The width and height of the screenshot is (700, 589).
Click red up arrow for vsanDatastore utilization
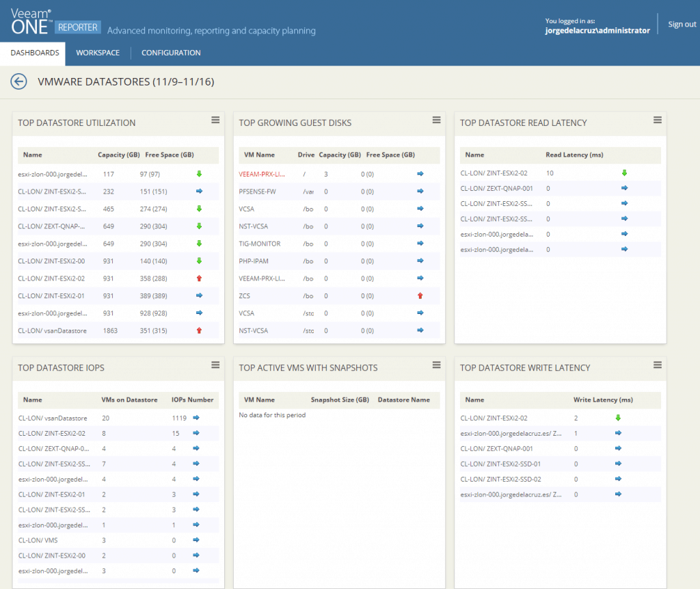[x=199, y=330]
